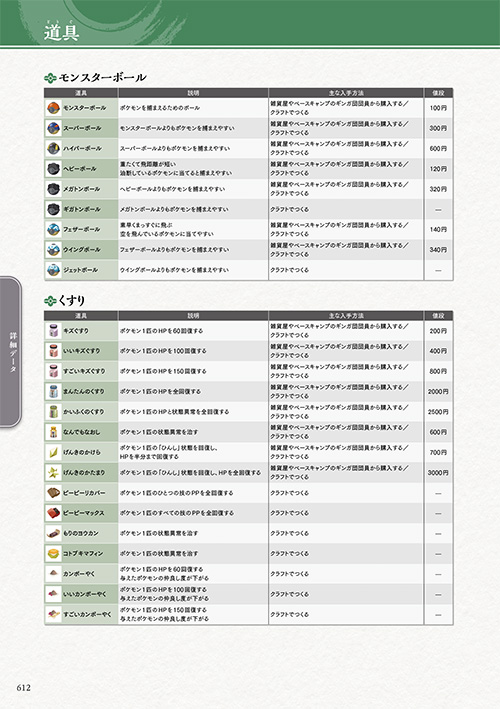Select the スーパーボール blue ball icon

(53, 128)
